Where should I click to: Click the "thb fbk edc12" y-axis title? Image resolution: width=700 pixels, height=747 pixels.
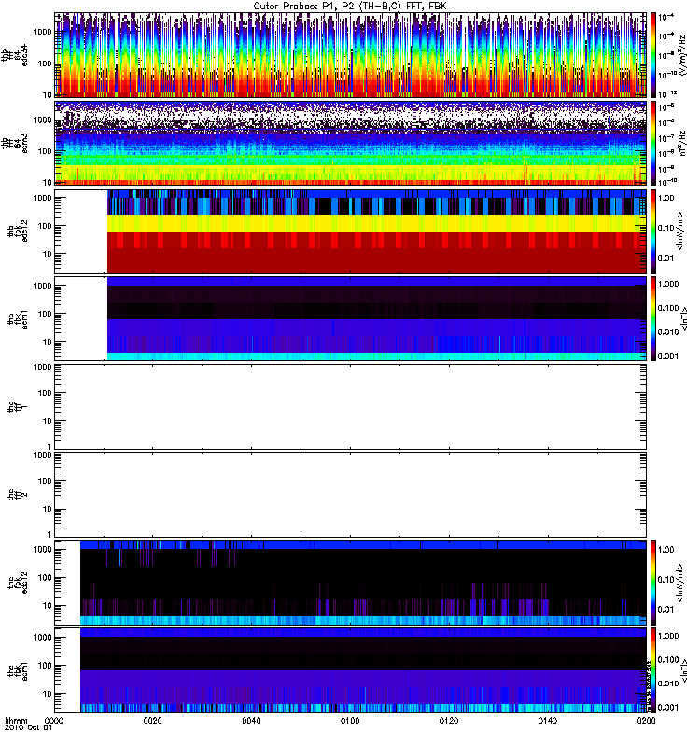coord(18,231)
